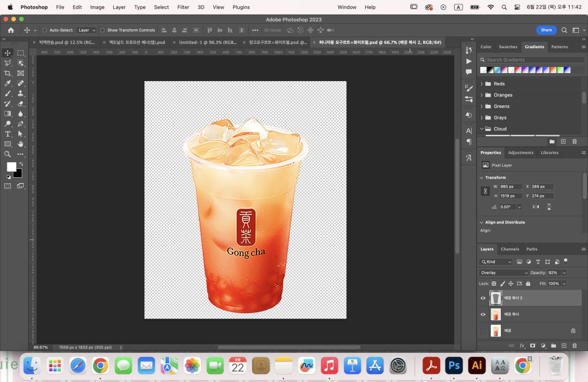
Task: Select the Dodge tool
Action: (x=7, y=124)
